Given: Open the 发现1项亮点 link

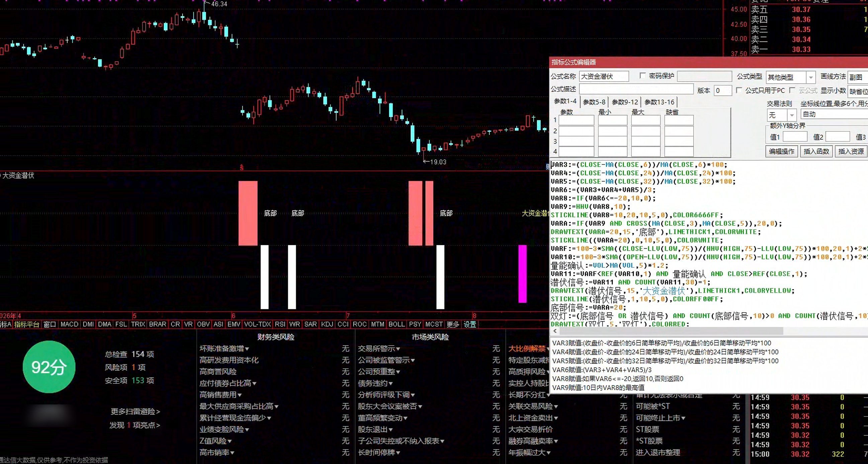Looking at the screenshot, I should 135,425.
